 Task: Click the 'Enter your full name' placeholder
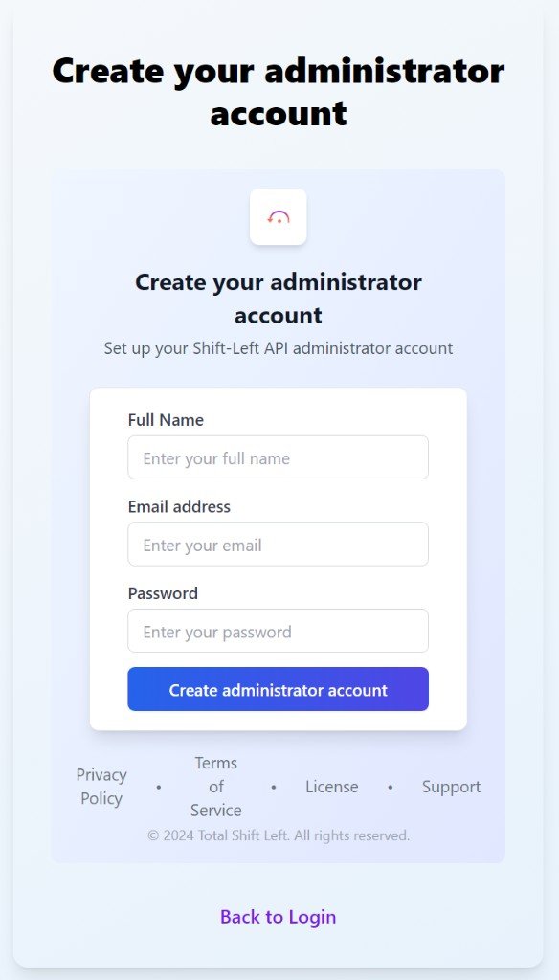click(213, 457)
